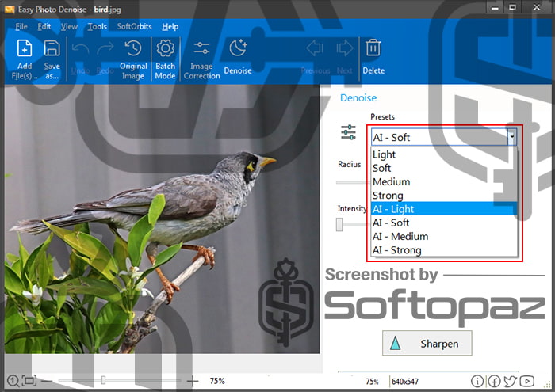
Task: Choose the Soft preset
Action: coord(444,168)
